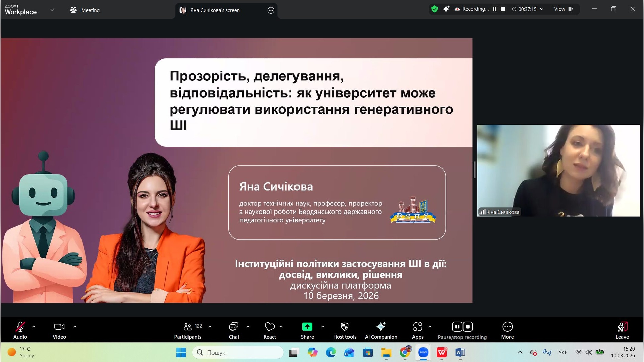Expand audio options chevron
This screenshot has width=644, height=362.
tap(34, 326)
